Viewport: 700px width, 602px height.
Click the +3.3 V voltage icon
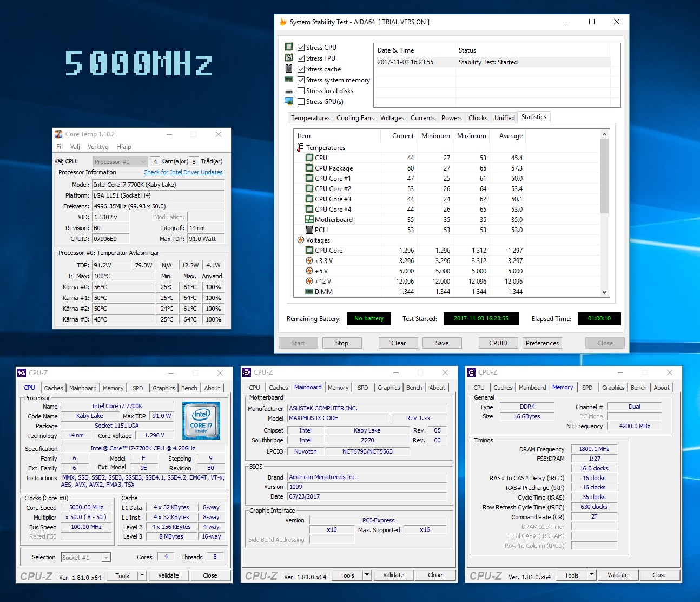click(x=309, y=260)
